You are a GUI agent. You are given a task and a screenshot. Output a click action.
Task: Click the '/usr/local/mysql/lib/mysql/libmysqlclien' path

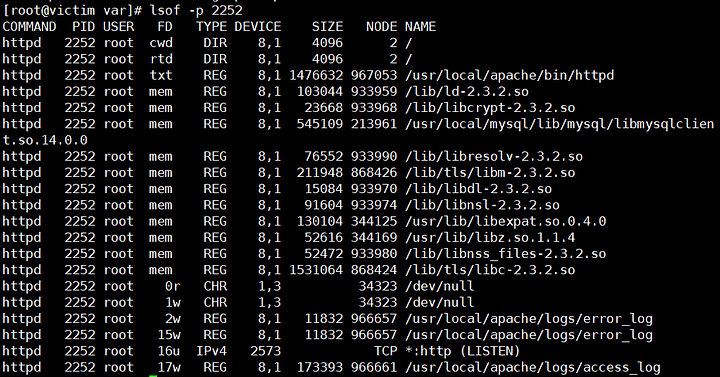click(559, 124)
